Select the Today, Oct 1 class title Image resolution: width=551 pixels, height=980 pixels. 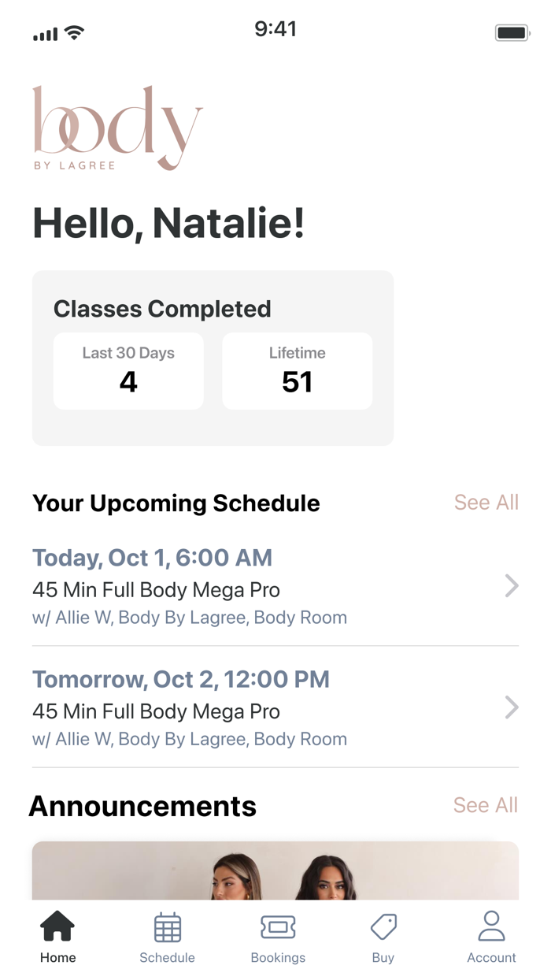[156, 590]
